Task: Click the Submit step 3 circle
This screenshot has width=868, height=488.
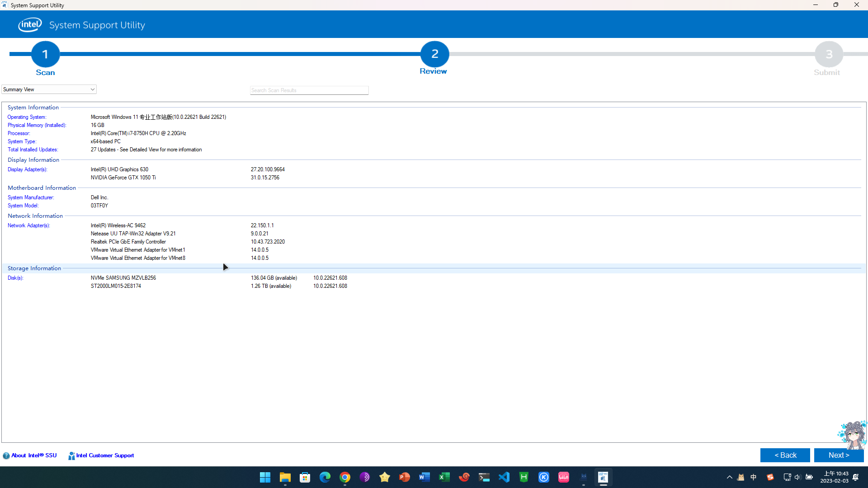Action: [x=829, y=54]
